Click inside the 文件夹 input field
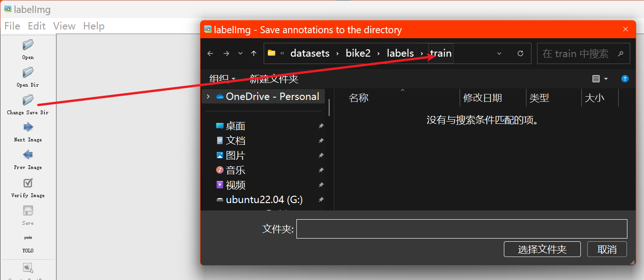This screenshot has width=644, height=280. coord(461,228)
